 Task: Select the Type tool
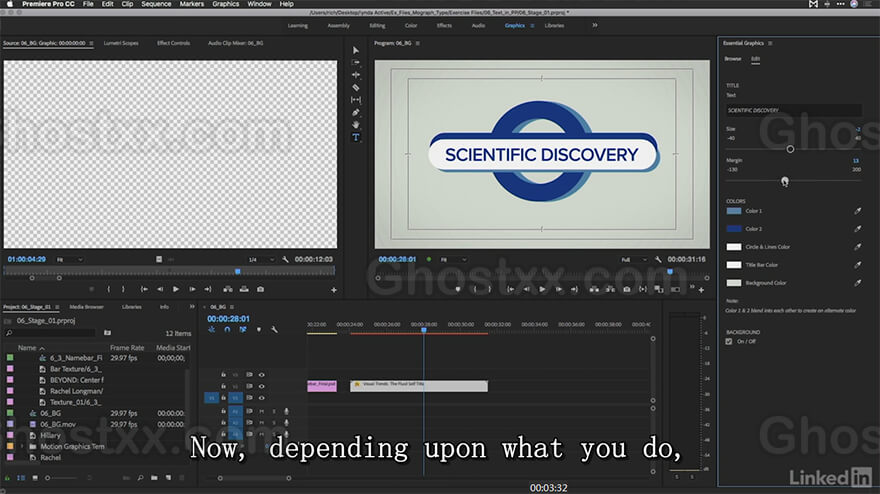(356, 138)
